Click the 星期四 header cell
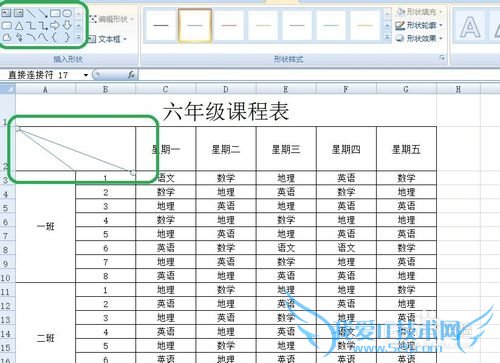Image resolution: width=500 pixels, height=363 pixels. click(346, 149)
